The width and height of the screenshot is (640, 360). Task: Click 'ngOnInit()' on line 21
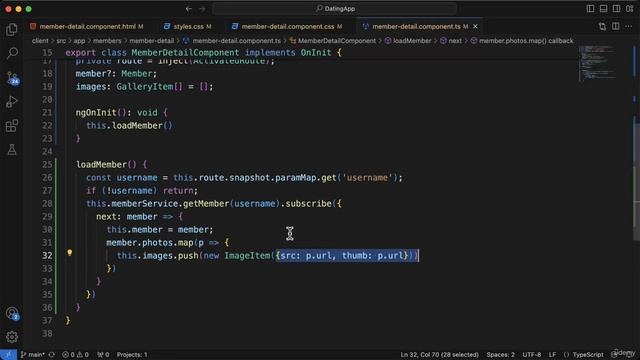(x=101, y=113)
